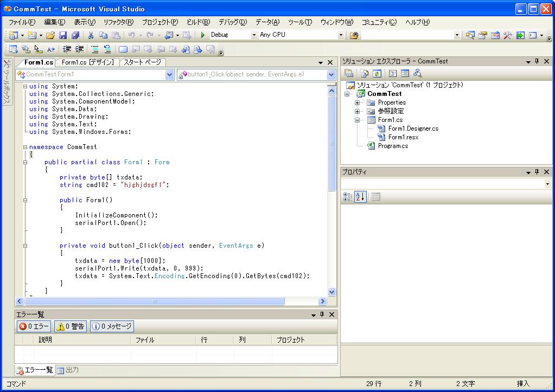Screen dimensions: 555x392
Task: Collapse the CommTest project node
Action: click(x=347, y=94)
